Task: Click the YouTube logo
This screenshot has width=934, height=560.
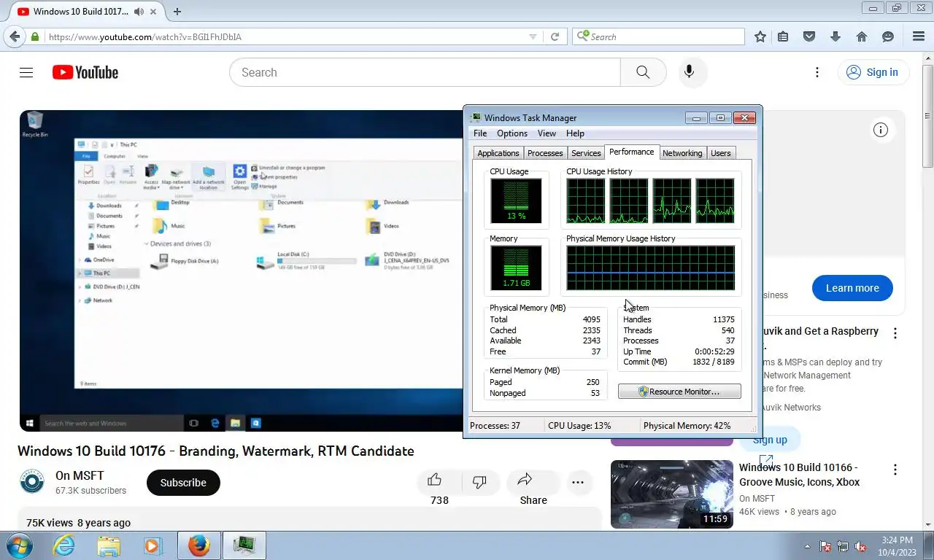Action: 85,72
